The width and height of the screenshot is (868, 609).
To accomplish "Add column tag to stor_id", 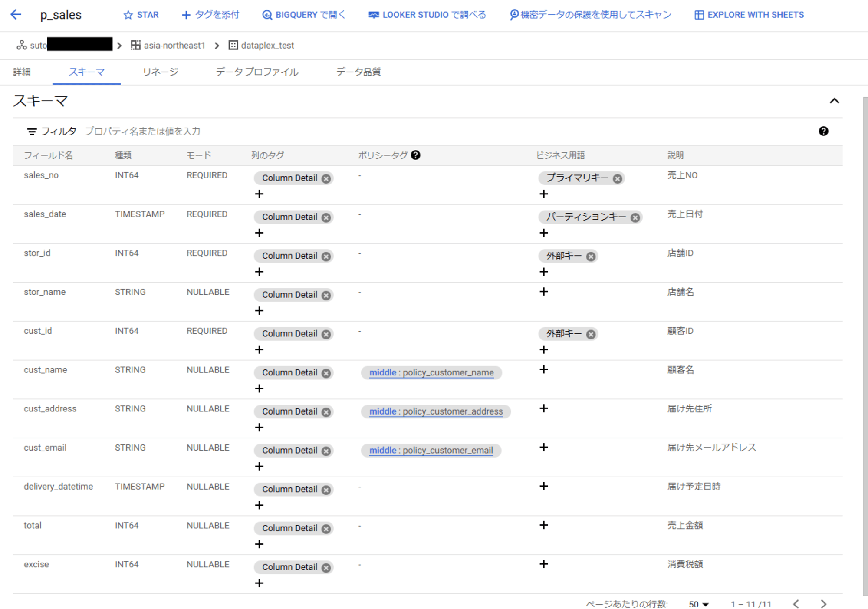I will click(x=259, y=272).
